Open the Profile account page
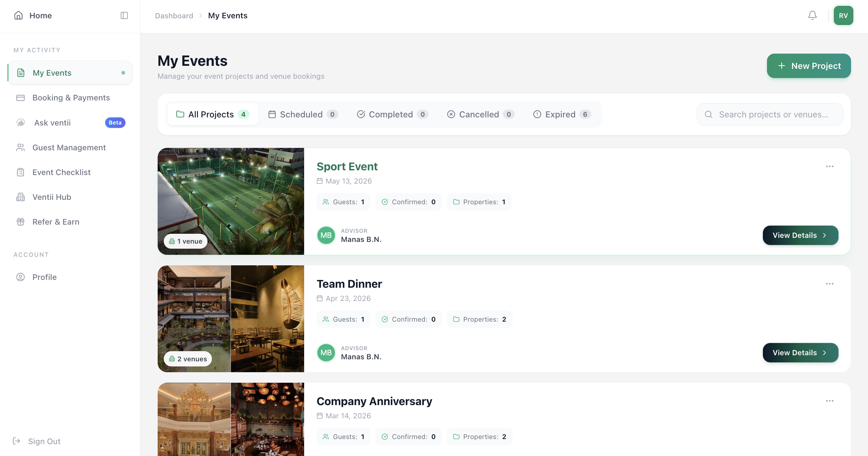 [70, 277]
